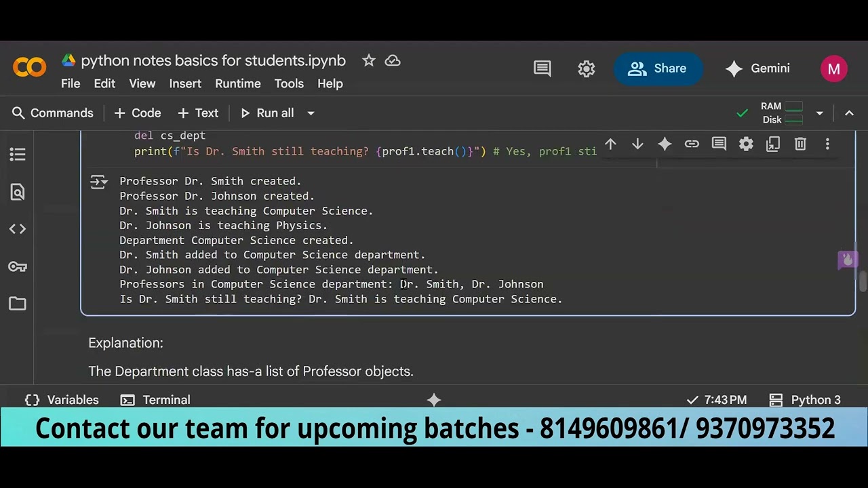This screenshot has width=868, height=488.
Task: Mirror the cell in a tab
Action: pyautogui.click(x=773, y=144)
